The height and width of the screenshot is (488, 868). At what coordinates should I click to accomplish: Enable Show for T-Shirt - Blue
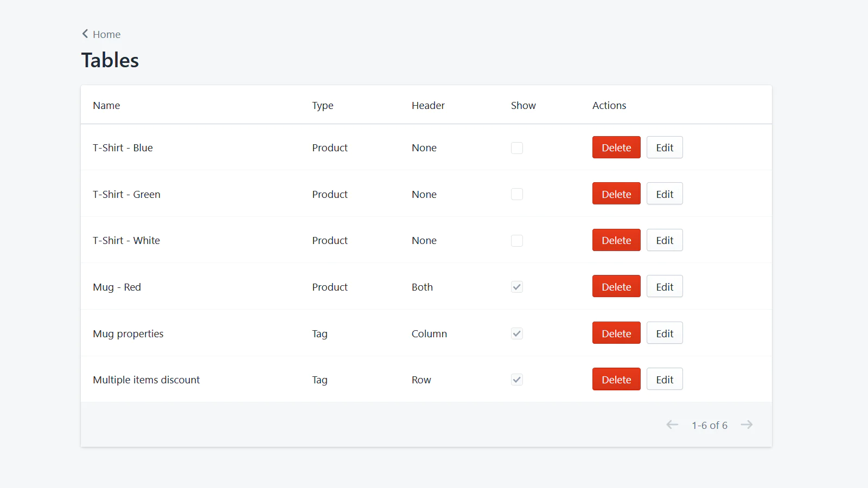pos(516,147)
